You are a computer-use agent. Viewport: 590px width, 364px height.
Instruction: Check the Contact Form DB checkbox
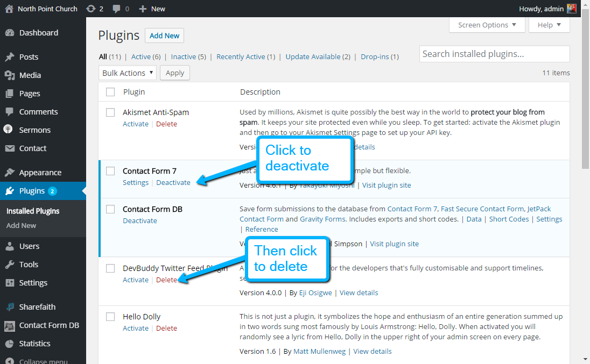[x=110, y=209]
